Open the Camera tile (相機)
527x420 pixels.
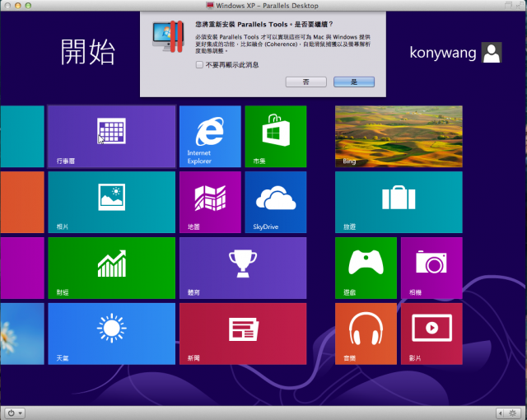click(431, 268)
